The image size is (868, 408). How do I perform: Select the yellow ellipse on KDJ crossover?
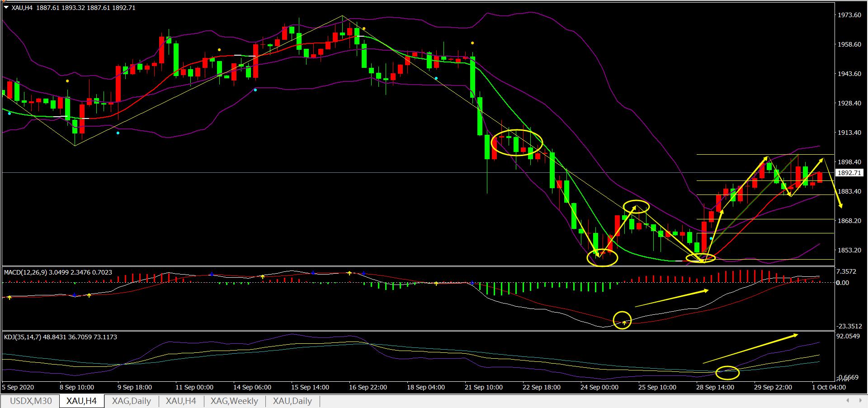[x=727, y=373]
